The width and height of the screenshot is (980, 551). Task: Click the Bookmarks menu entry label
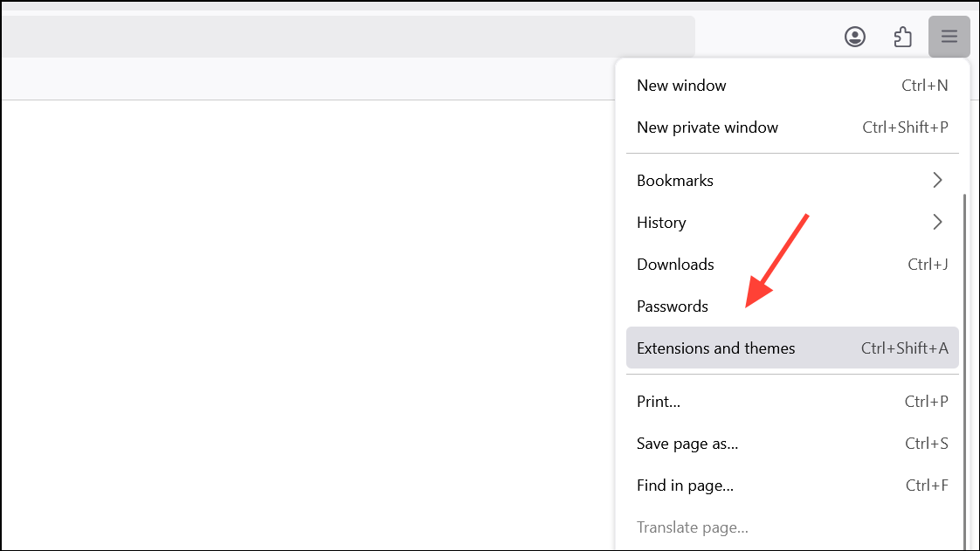click(674, 181)
